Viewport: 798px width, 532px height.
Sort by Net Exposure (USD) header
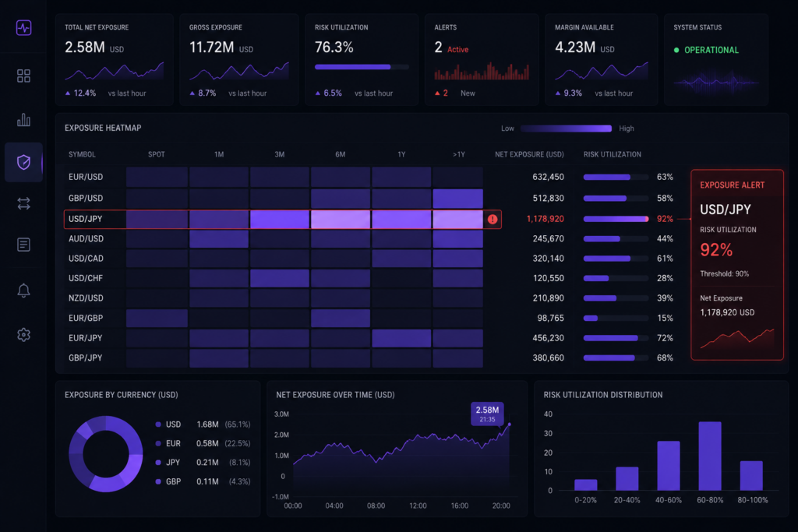[529, 154]
